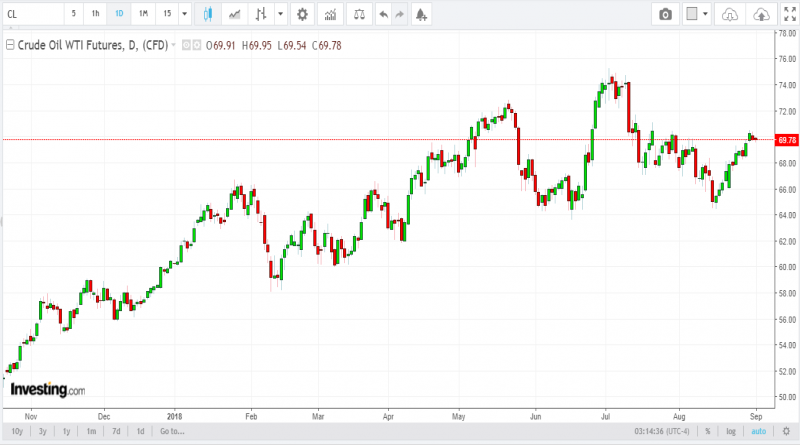Viewport: 800px width, 445px height.
Task: Click the CL symbol input field
Action: (x=34, y=14)
